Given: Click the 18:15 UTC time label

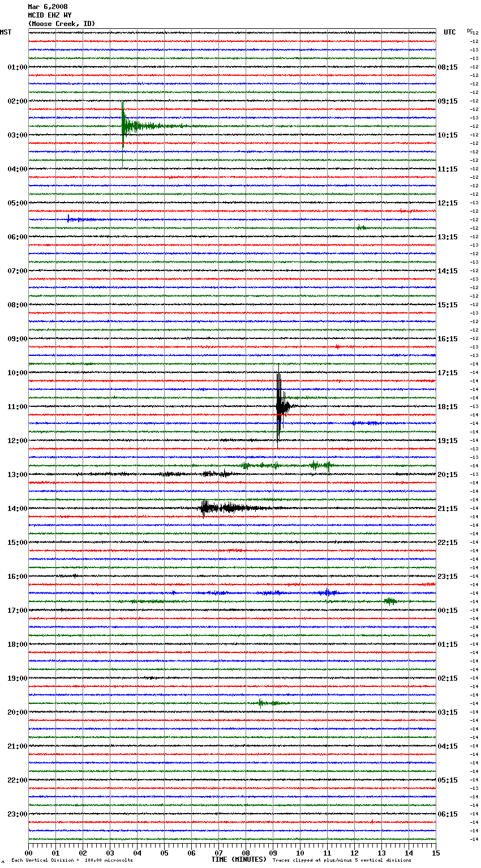Looking at the screenshot, I should pyautogui.click(x=448, y=407).
